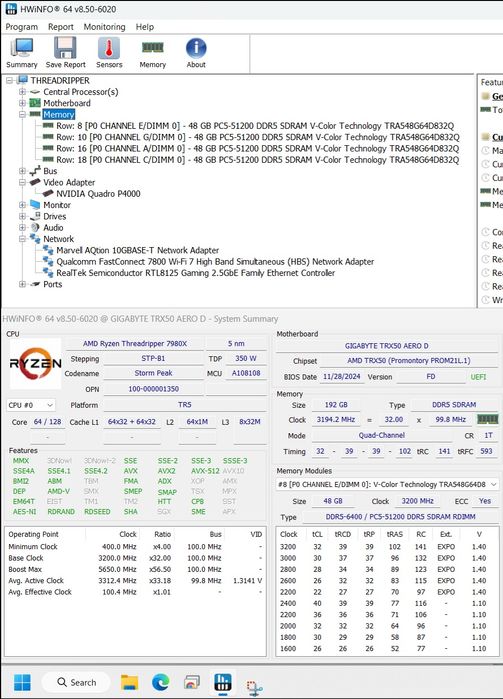Image resolution: width=503 pixels, height=699 pixels.
Task: Collapse the THREADRIPPER root node
Action: 9,81
